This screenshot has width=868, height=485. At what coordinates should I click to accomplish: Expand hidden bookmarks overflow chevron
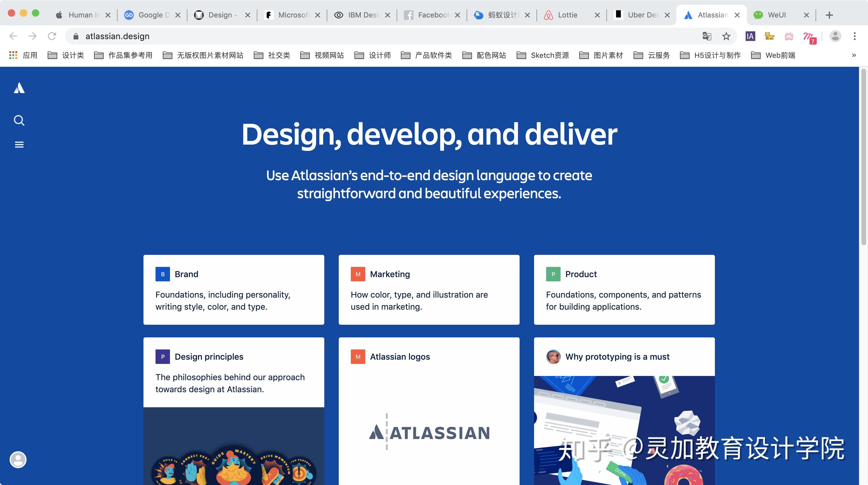[854, 55]
